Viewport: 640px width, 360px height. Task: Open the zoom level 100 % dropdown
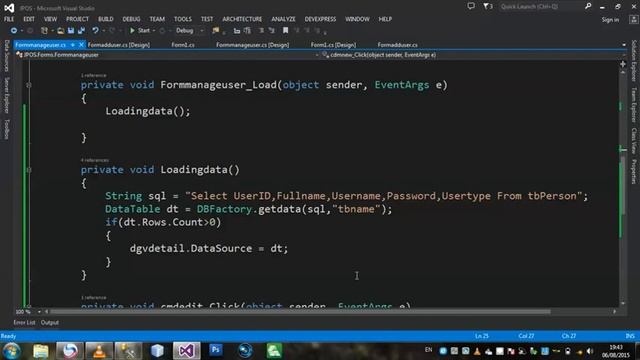pyautogui.click(x=39, y=312)
